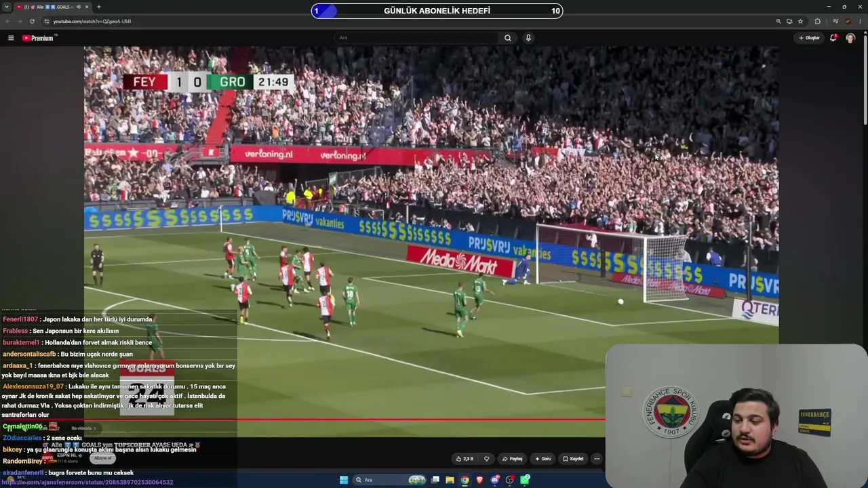Viewport: 868px width, 488px height.
Task: Subscribe with the Abone ol button
Action: tap(102, 458)
